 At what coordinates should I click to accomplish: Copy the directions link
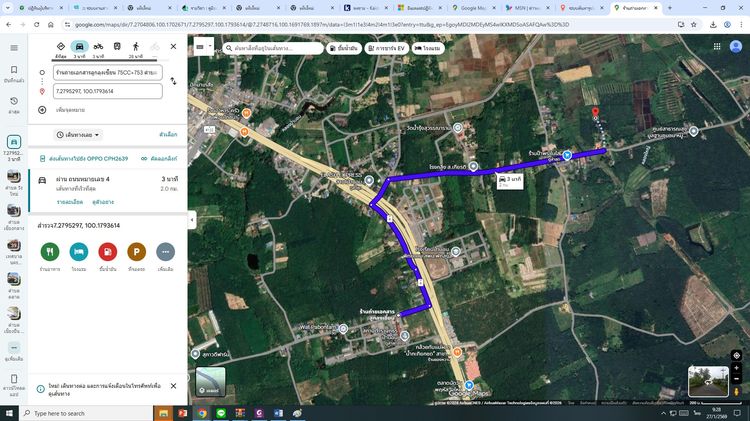coord(158,158)
